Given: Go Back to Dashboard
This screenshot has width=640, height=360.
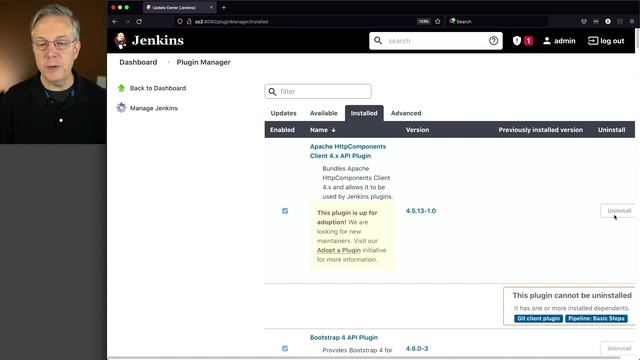Looking at the screenshot, I should tap(158, 88).
